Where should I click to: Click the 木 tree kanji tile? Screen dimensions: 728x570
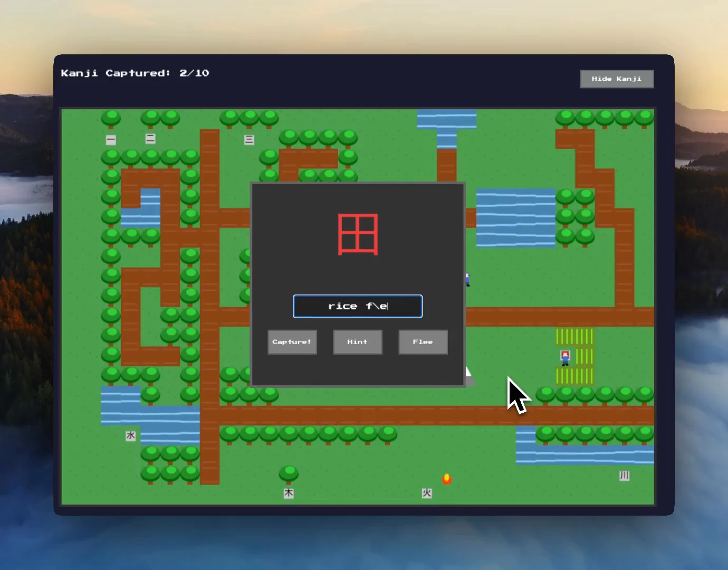[289, 493]
